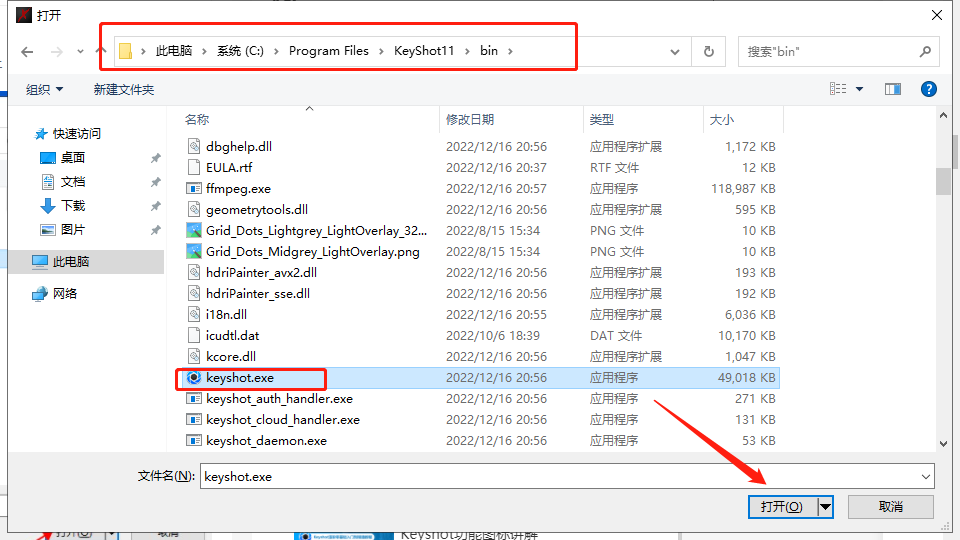Select hdriPainter_sse.dll file

[258, 293]
